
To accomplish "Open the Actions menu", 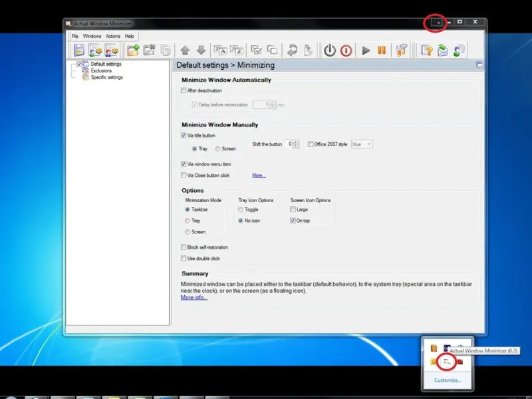I will pos(113,36).
